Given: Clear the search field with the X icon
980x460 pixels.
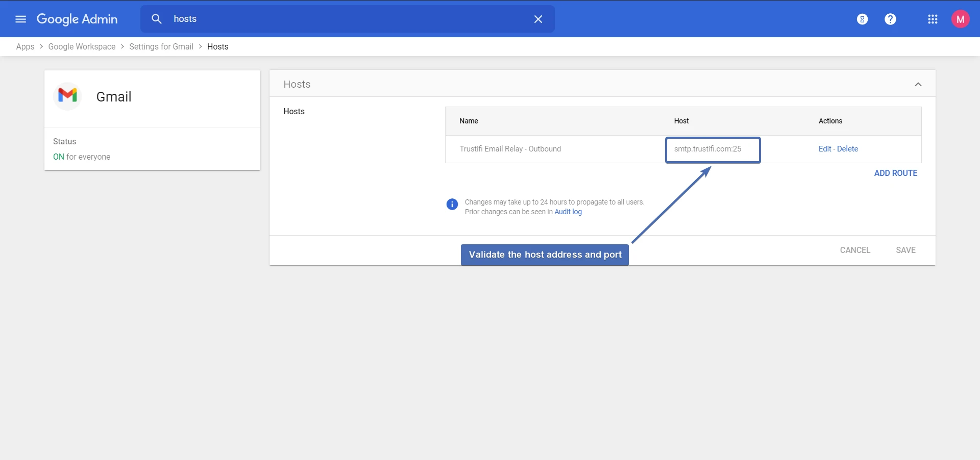Looking at the screenshot, I should click(538, 19).
